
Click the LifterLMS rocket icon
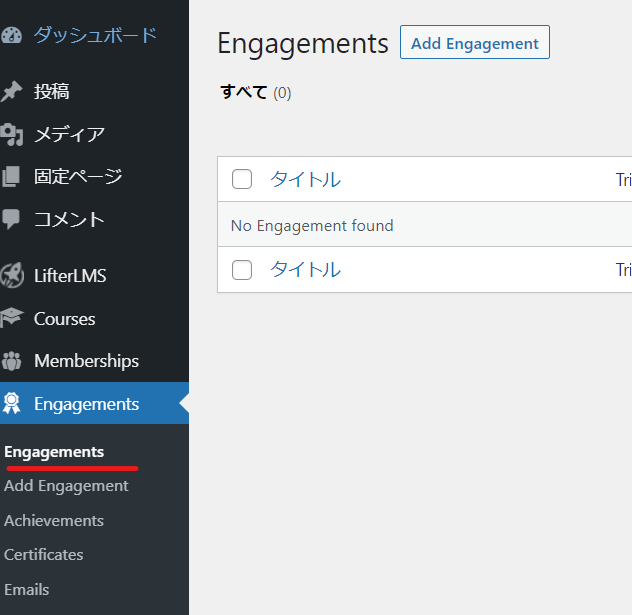point(12,276)
